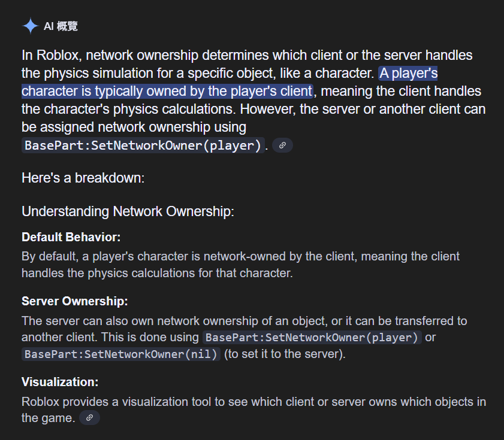The image size is (504, 440).
Task: Click the "AI 概覽" label
Action: point(61,26)
